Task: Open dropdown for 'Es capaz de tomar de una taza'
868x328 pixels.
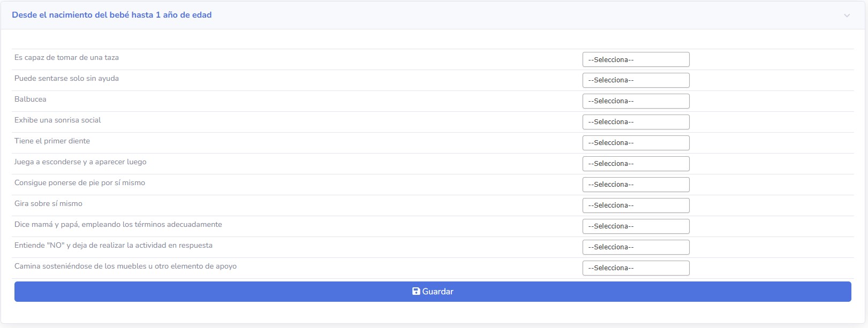Action: pyautogui.click(x=636, y=59)
